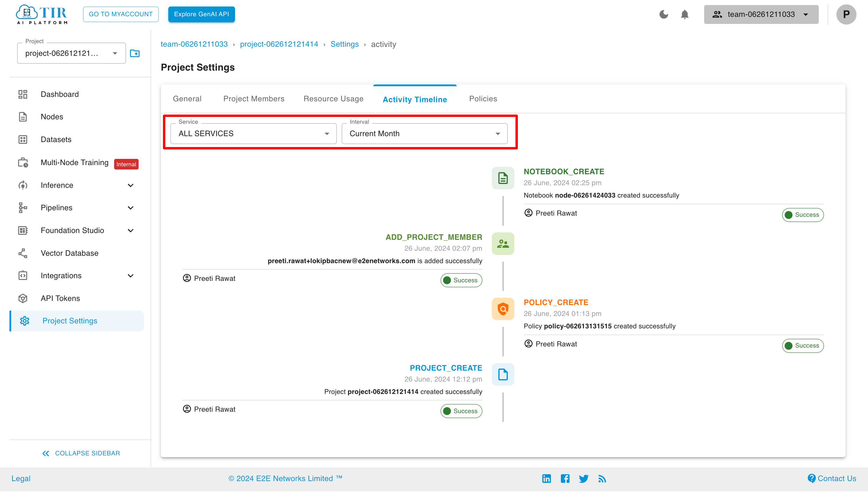Click the ADD_PROJECT_MEMBER people icon
This screenshot has width=868, height=492.
(x=503, y=244)
